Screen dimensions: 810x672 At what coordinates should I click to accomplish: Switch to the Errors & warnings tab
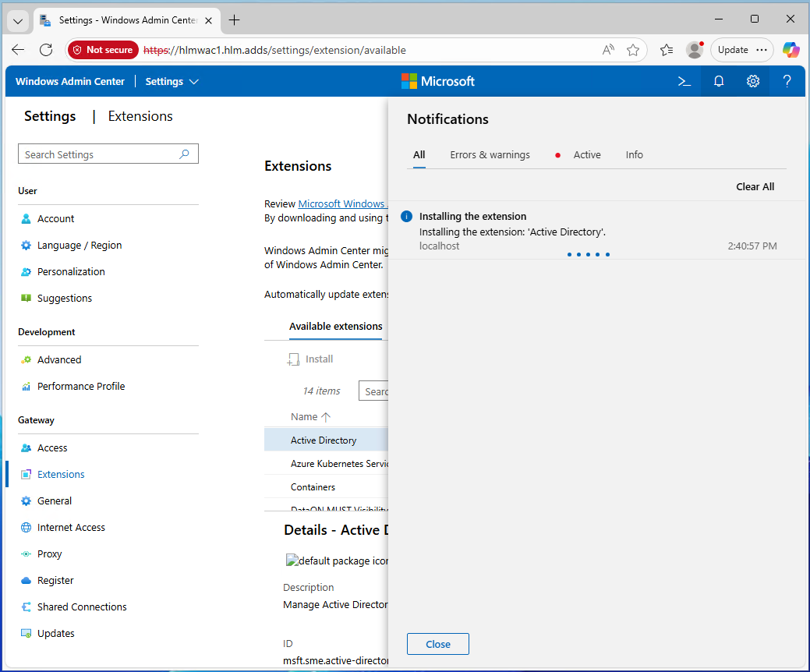point(490,155)
